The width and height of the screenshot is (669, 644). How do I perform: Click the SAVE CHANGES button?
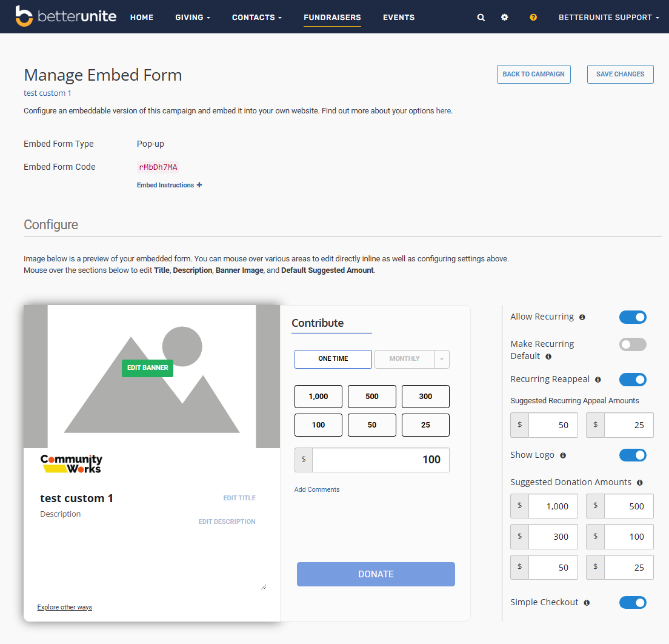click(620, 74)
